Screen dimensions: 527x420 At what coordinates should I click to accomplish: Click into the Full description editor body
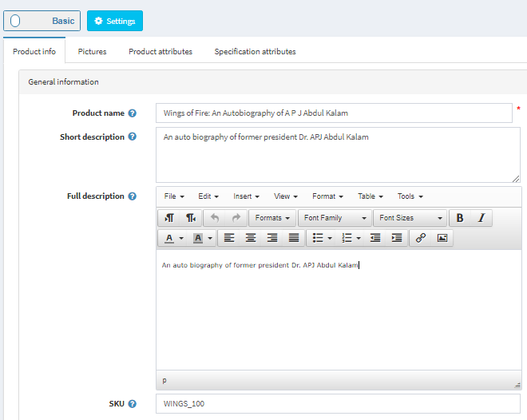339,310
